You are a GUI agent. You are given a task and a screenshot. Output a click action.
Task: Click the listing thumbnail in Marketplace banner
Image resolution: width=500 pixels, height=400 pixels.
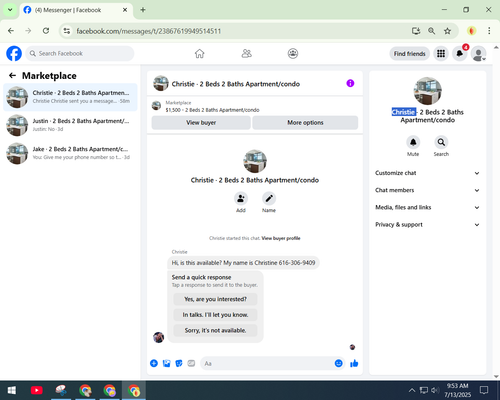(156, 106)
